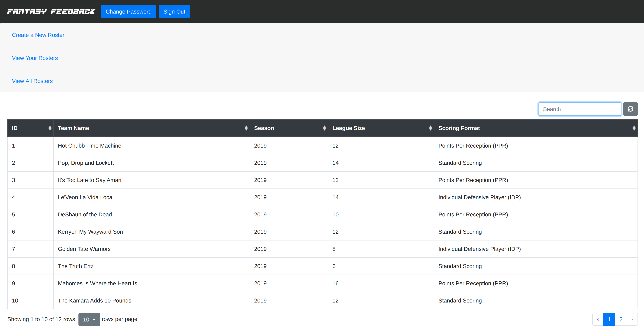The image size is (644, 332).
Task: Click Individual Defensive Player (IDP) for Golden Tate row
Action: (x=480, y=249)
